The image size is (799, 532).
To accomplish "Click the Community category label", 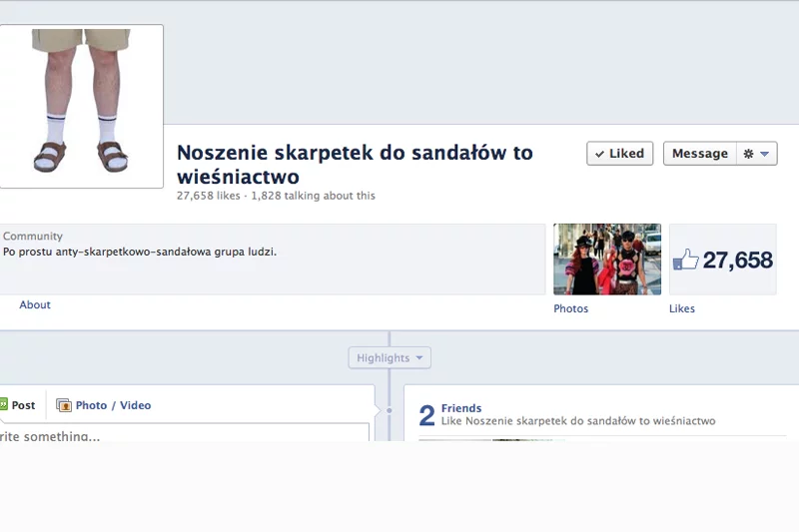I will coord(33,236).
